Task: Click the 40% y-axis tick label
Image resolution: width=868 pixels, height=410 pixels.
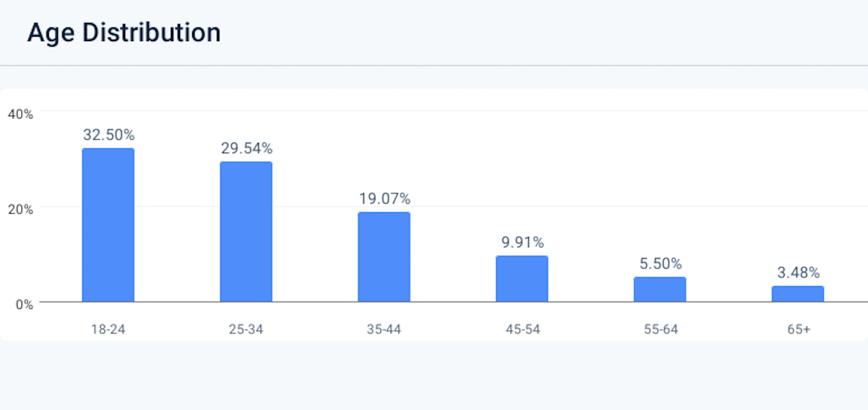Action: (x=20, y=114)
